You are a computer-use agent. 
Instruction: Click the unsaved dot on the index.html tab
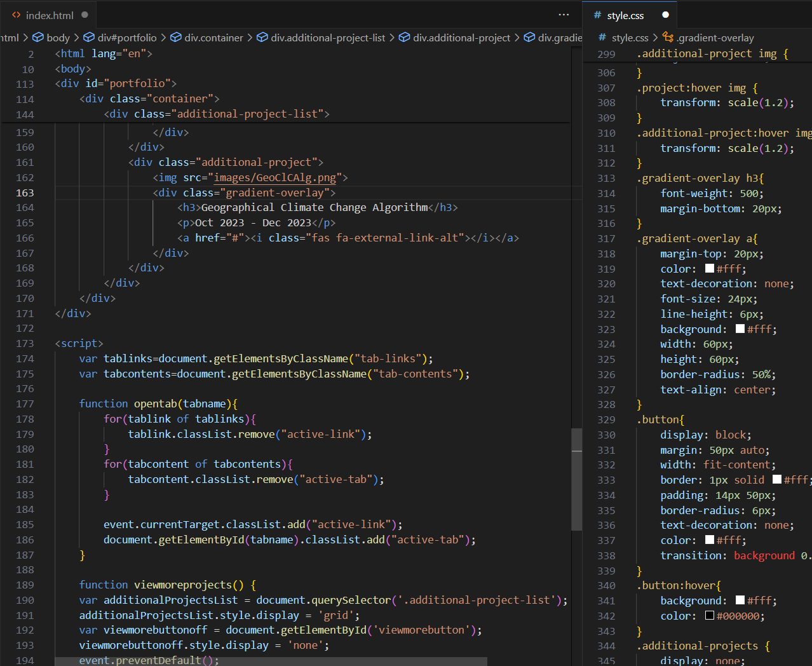coord(85,15)
